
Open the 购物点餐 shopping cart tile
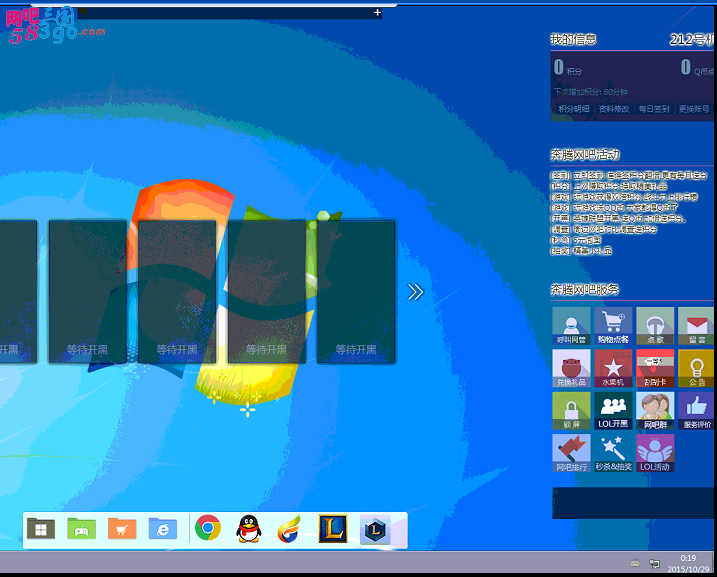(613, 326)
